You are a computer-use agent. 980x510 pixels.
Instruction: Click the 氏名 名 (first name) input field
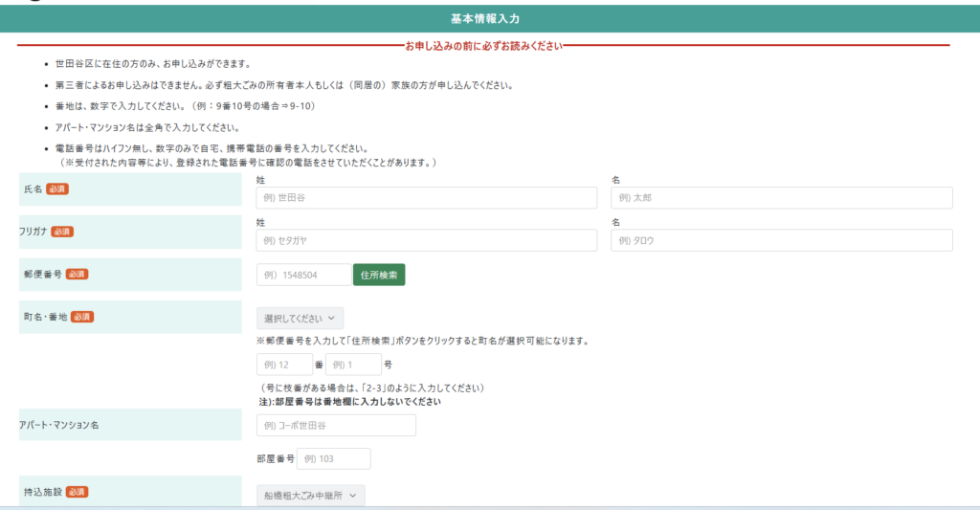[x=781, y=198]
